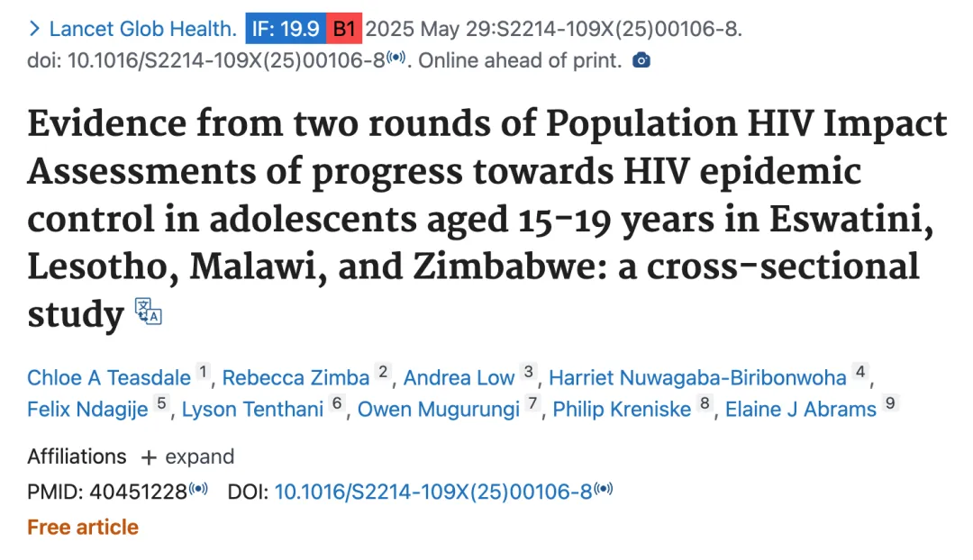This screenshot has width=973, height=560.
Task: Click the signal icon next to PMID 40451228
Action: 198,489
